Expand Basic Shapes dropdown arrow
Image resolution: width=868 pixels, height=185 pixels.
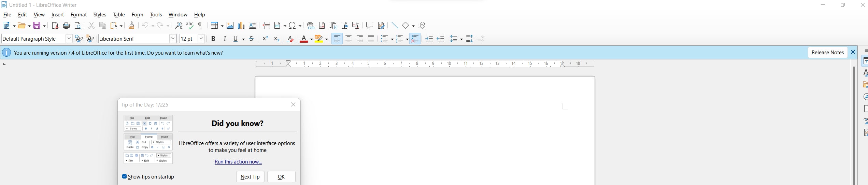[x=413, y=26]
